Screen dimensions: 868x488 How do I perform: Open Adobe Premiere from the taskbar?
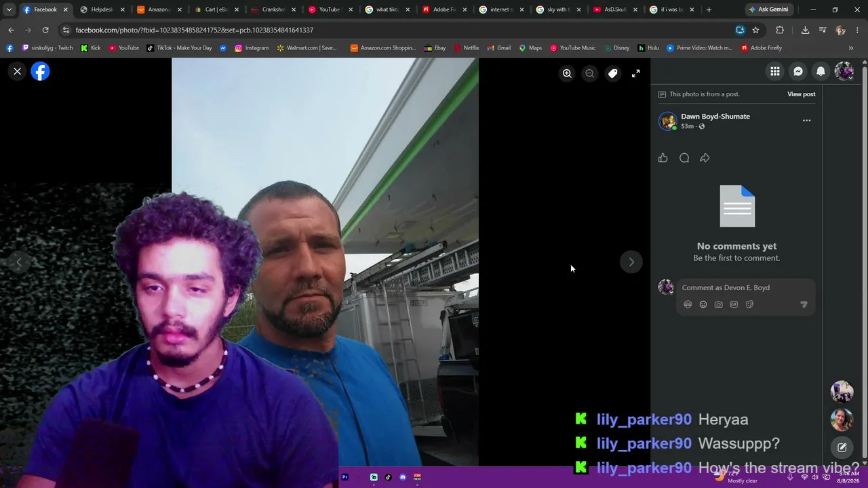click(x=344, y=477)
